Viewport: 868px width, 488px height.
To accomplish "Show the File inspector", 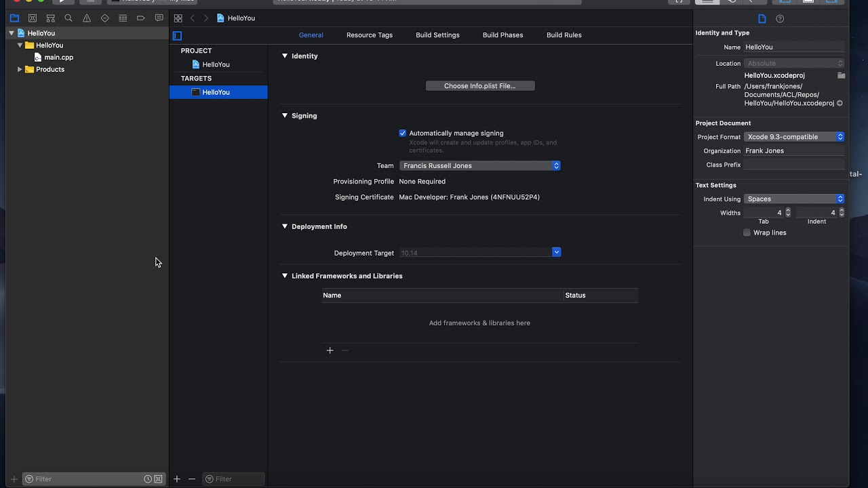I will click(762, 19).
